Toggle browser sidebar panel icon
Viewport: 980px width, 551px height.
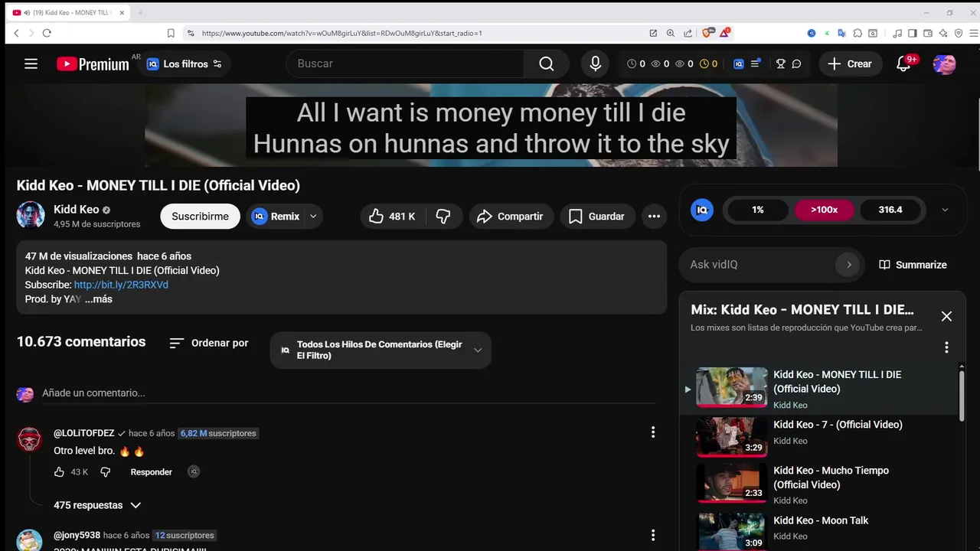[912, 33]
